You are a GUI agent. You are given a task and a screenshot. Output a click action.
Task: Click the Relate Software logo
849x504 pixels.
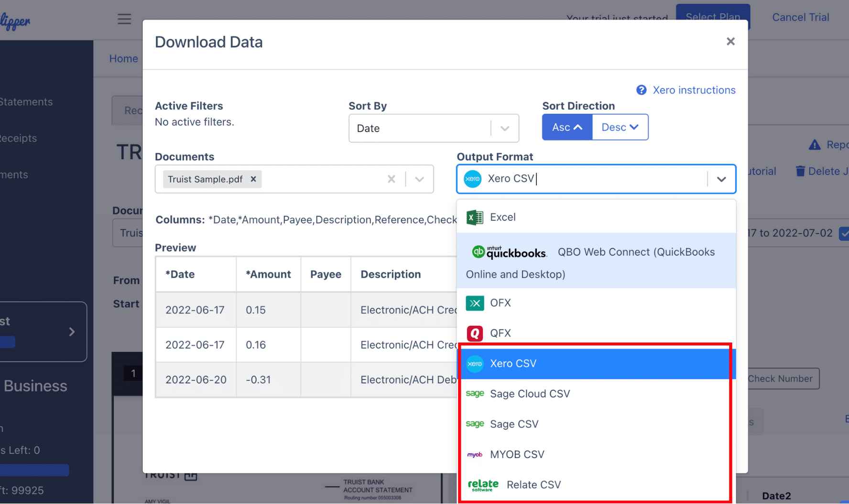click(482, 484)
